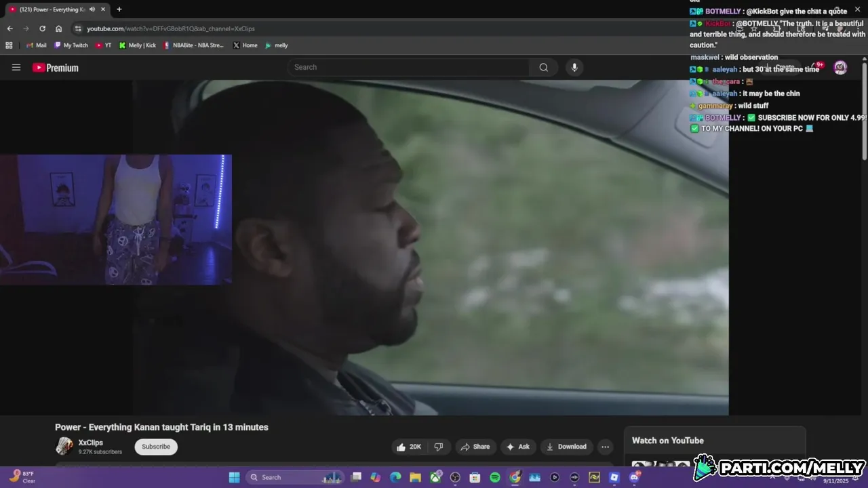Click the YouTube search magnifier button
Screen dimensions: 868x488
(544, 67)
